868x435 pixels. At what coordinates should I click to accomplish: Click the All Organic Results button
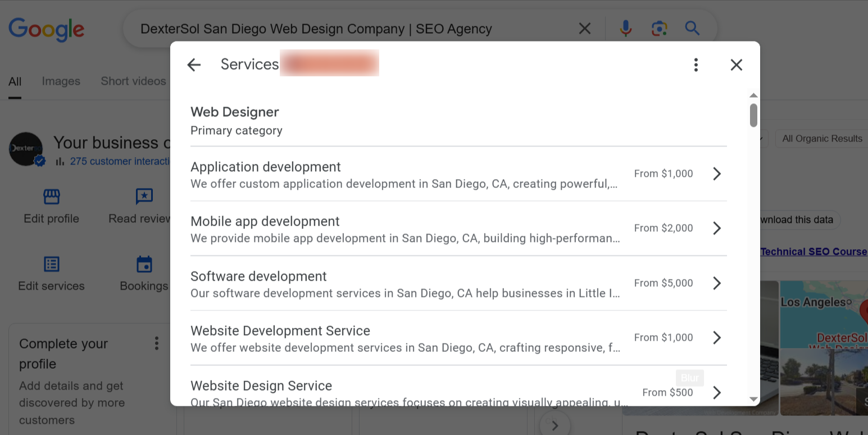click(x=821, y=139)
